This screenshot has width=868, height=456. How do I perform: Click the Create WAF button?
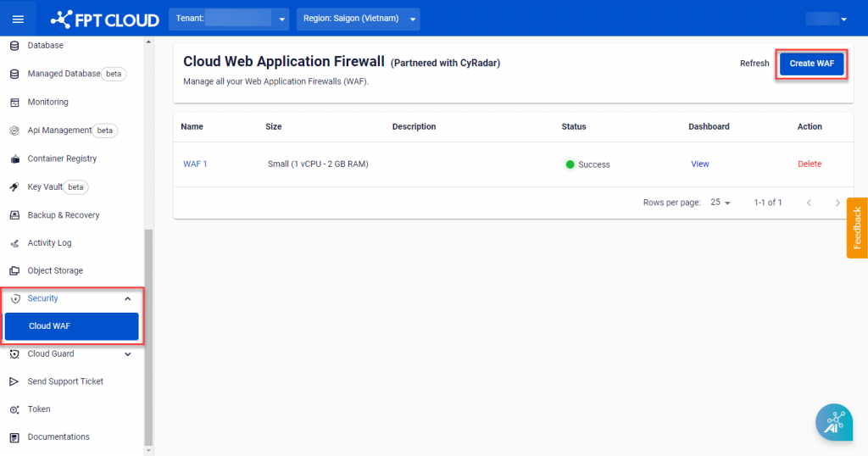[x=812, y=64]
